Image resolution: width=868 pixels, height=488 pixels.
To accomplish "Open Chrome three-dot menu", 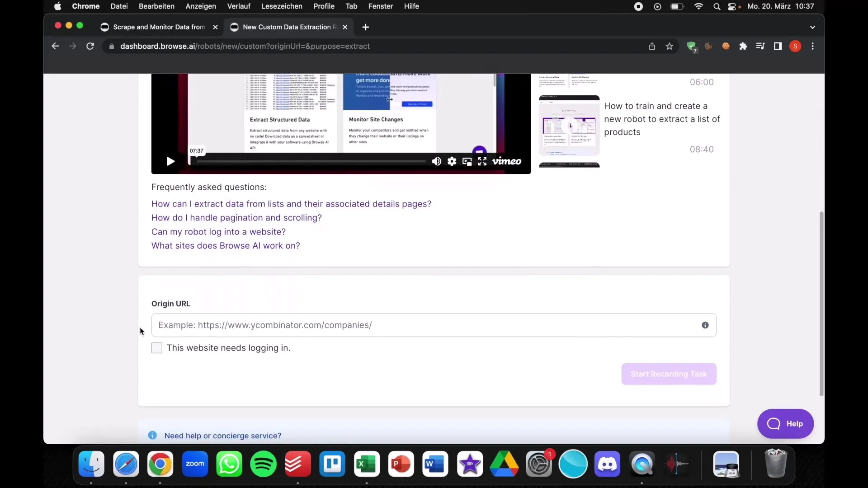I will point(813,46).
